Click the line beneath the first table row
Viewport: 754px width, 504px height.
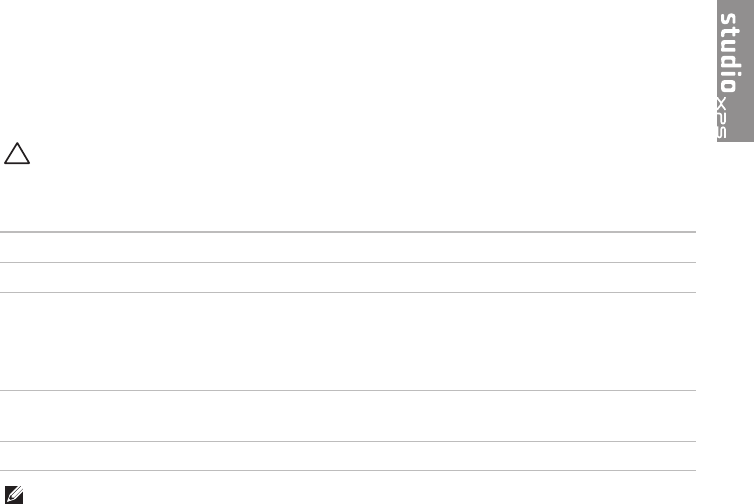[x=348, y=263]
